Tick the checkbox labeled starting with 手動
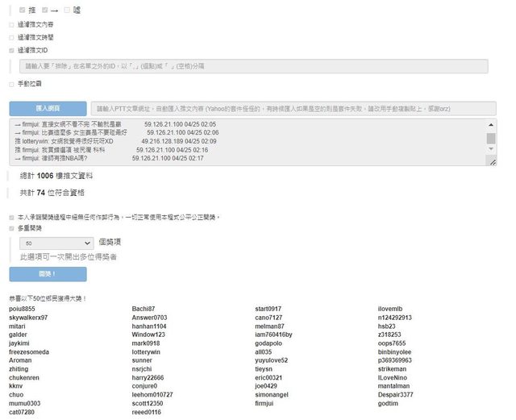 click(11, 83)
